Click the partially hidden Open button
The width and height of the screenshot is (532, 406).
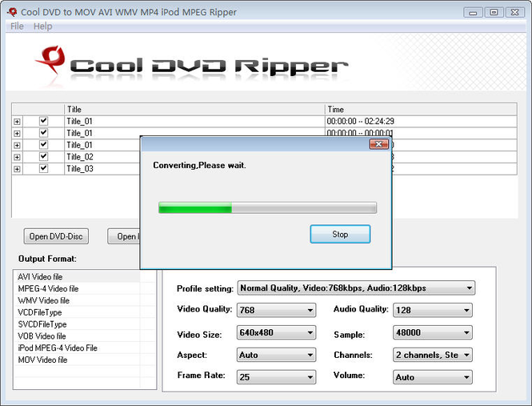[124, 236]
